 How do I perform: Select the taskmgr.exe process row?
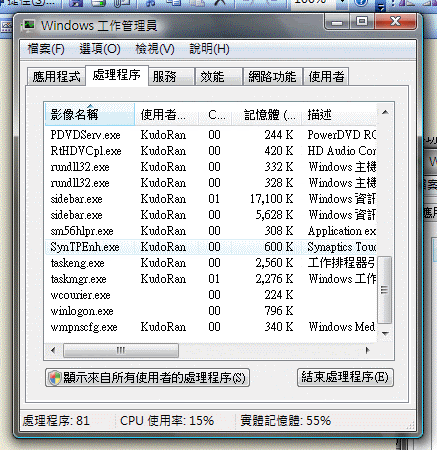coord(211,279)
